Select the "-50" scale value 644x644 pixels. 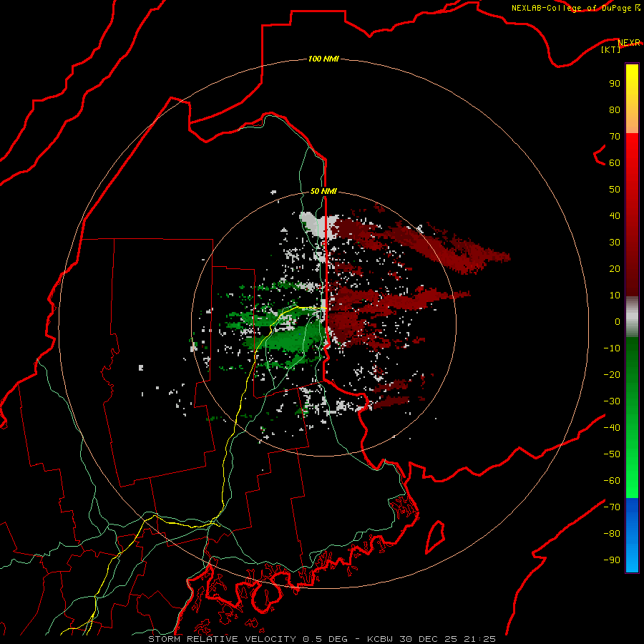(x=612, y=454)
